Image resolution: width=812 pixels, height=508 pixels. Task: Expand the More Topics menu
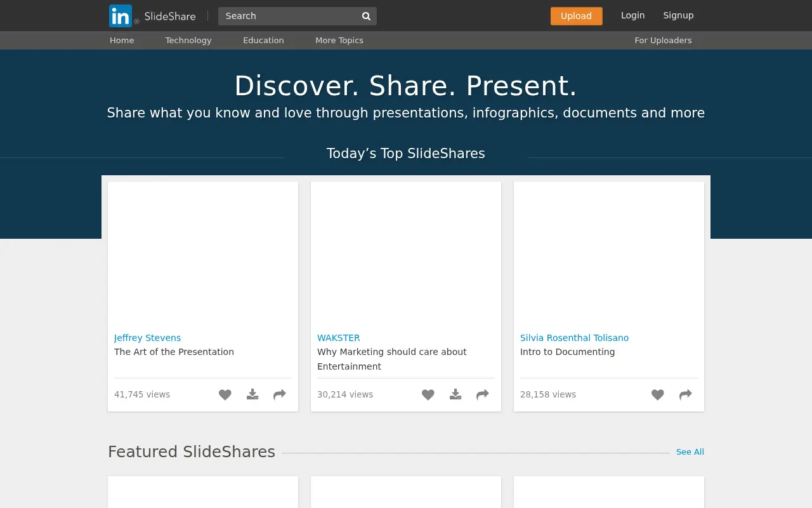click(x=339, y=40)
